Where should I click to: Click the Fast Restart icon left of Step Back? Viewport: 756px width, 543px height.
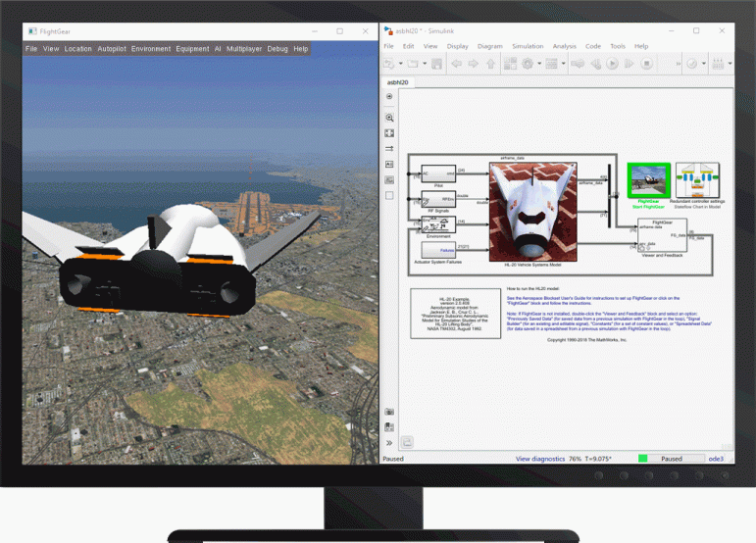tap(578, 64)
